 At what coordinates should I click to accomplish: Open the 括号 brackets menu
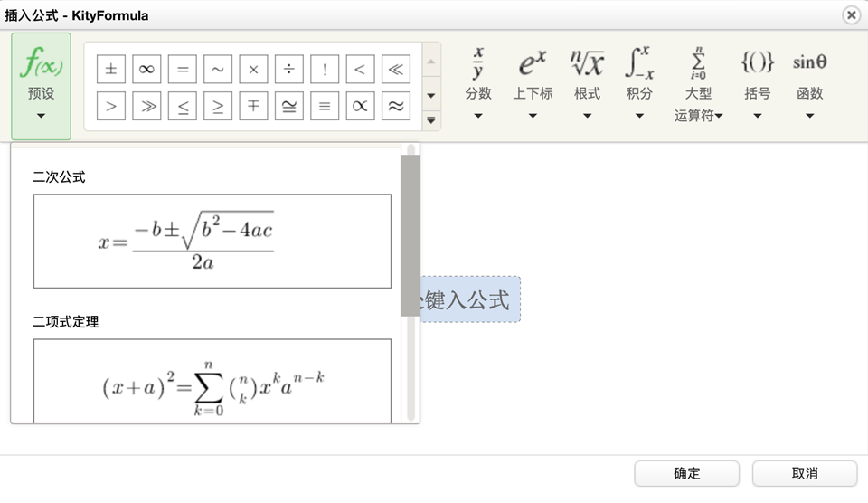[757, 83]
